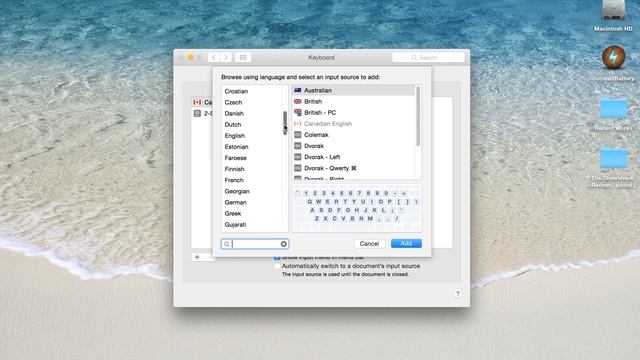The width and height of the screenshot is (640, 360).
Task: Open the Recent Works folder
Action: [613, 109]
